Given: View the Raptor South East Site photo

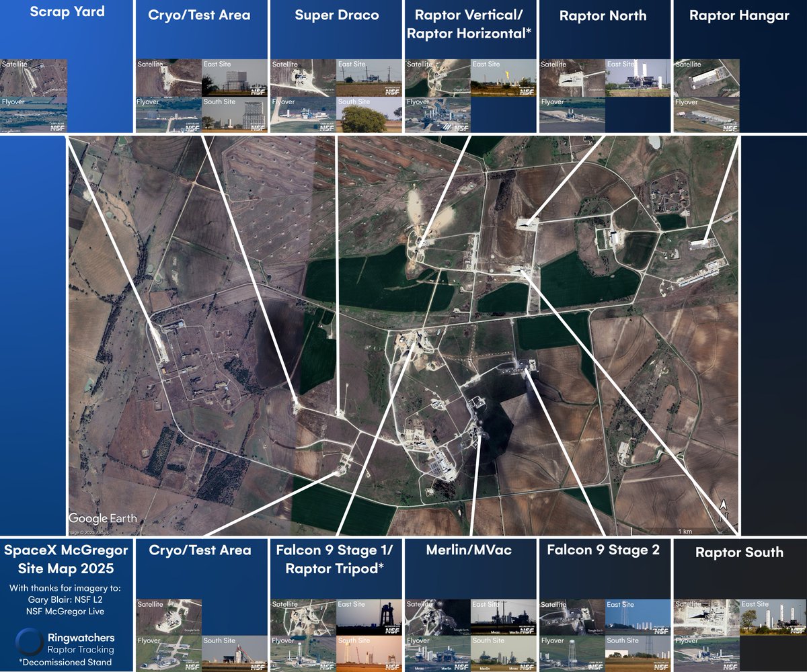Looking at the screenshot, I should click(772, 618).
